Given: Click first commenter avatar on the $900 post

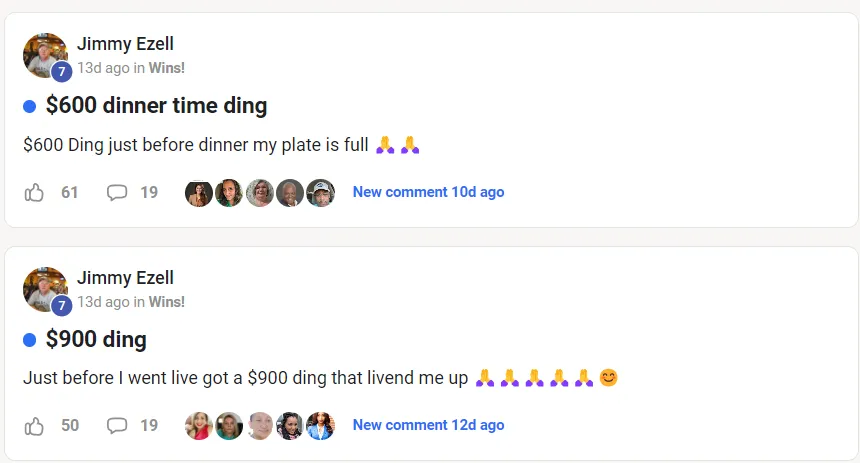Looking at the screenshot, I should pyautogui.click(x=199, y=426).
